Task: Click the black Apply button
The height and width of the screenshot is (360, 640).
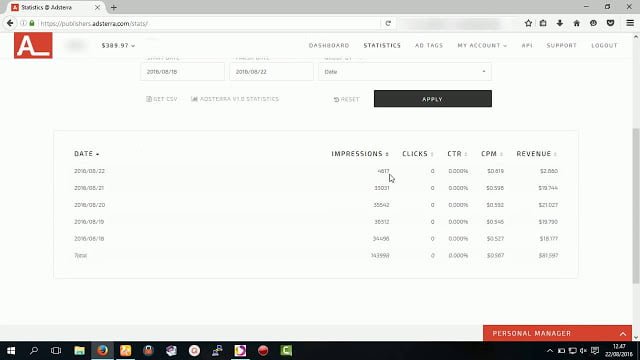Action: click(x=433, y=99)
